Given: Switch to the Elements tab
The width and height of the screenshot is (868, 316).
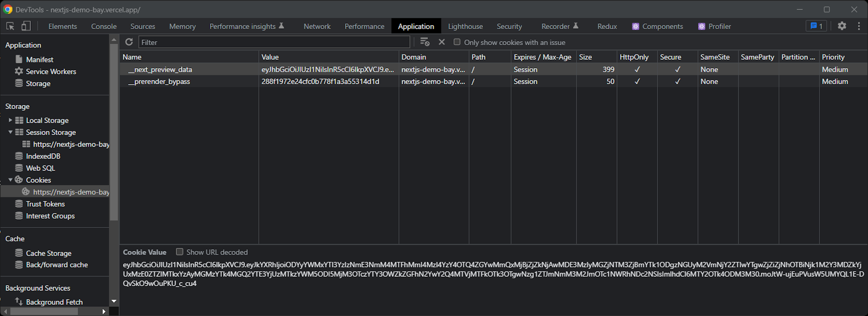Looking at the screenshot, I should pos(62,26).
